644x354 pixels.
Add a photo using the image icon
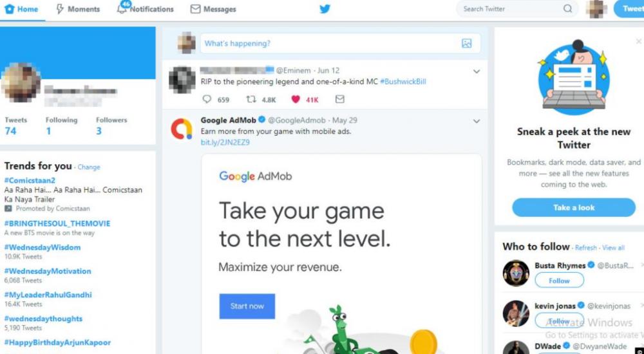click(466, 44)
